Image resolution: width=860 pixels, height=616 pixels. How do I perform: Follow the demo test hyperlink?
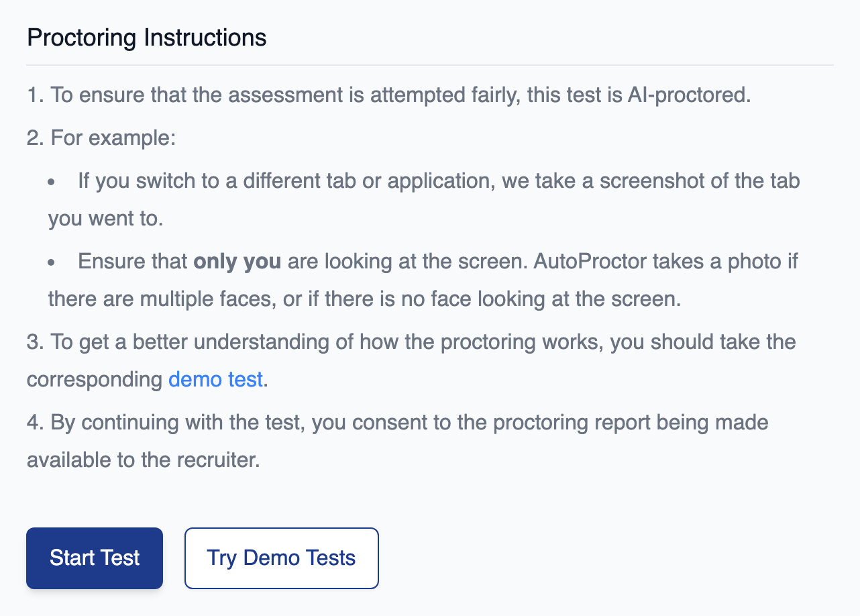(215, 380)
